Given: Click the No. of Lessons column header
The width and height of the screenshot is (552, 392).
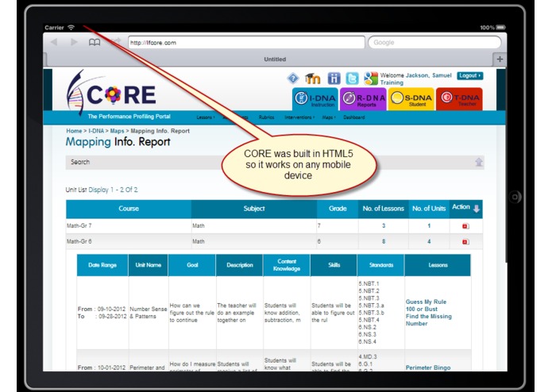Looking at the screenshot, I should point(384,209).
